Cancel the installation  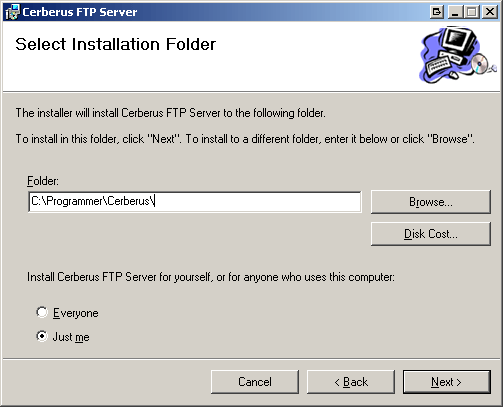(255, 382)
